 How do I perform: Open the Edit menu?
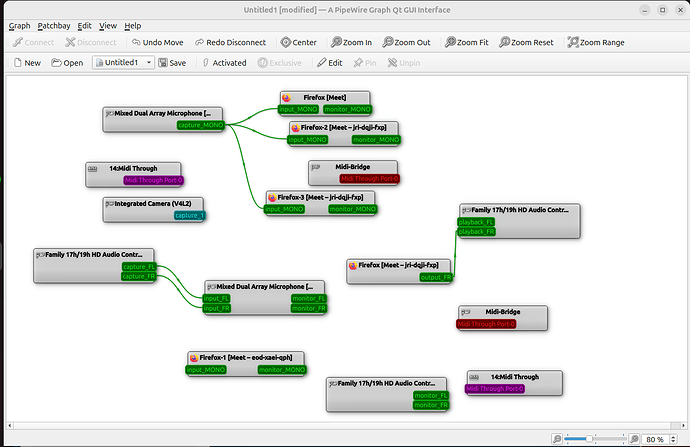point(84,26)
